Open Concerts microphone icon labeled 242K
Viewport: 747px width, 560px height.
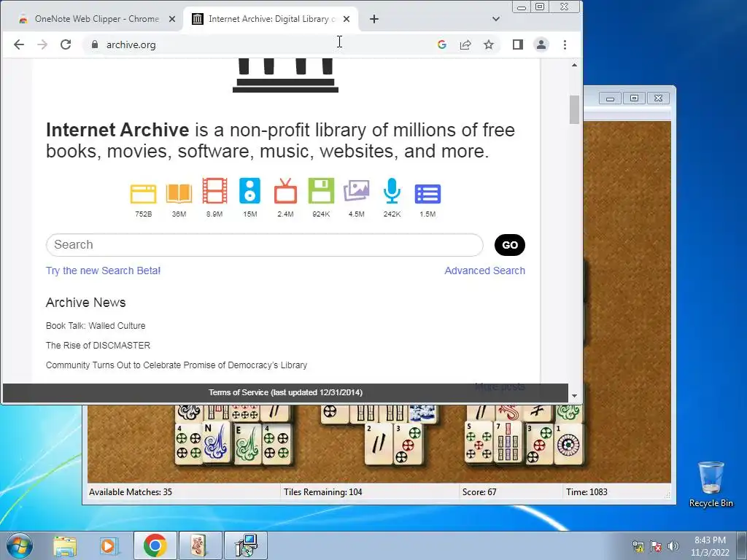point(392,191)
